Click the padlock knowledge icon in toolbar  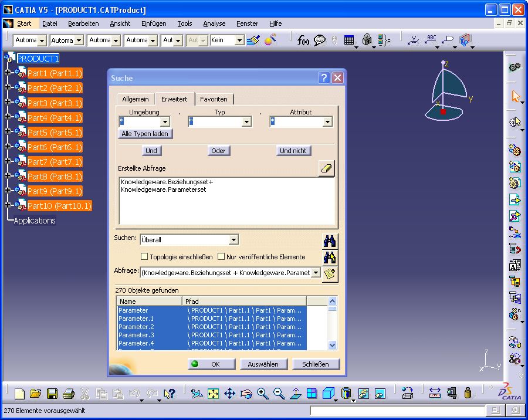367,40
